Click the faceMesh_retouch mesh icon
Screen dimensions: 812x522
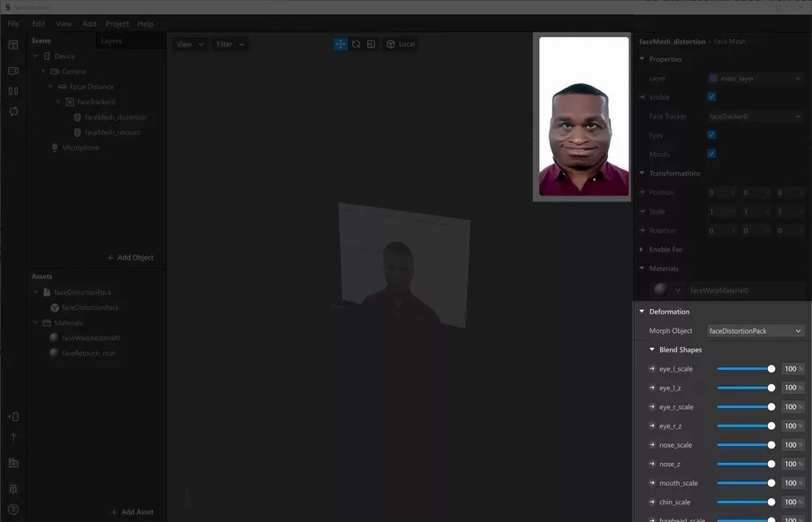(78, 132)
